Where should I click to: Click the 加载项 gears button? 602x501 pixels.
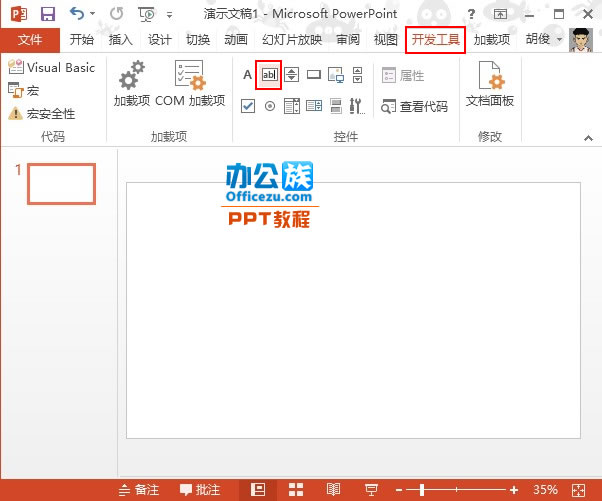(132, 84)
